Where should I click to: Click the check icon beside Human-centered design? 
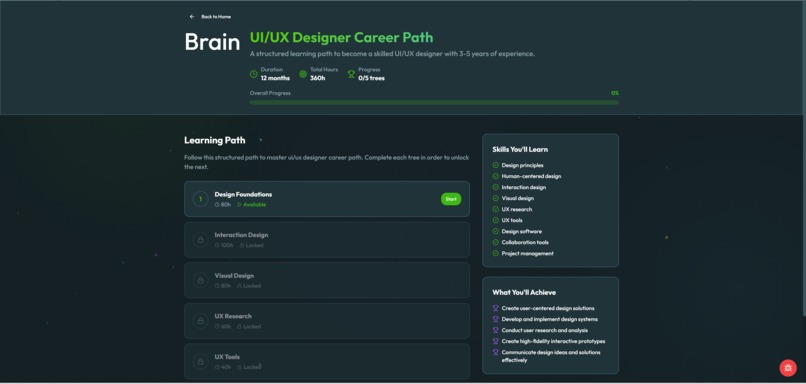coord(496,176)
